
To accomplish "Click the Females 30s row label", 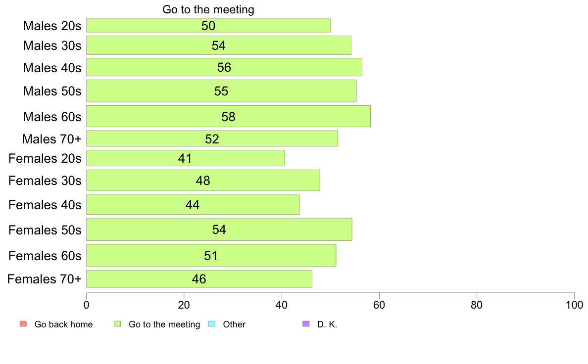I will 45,181.
